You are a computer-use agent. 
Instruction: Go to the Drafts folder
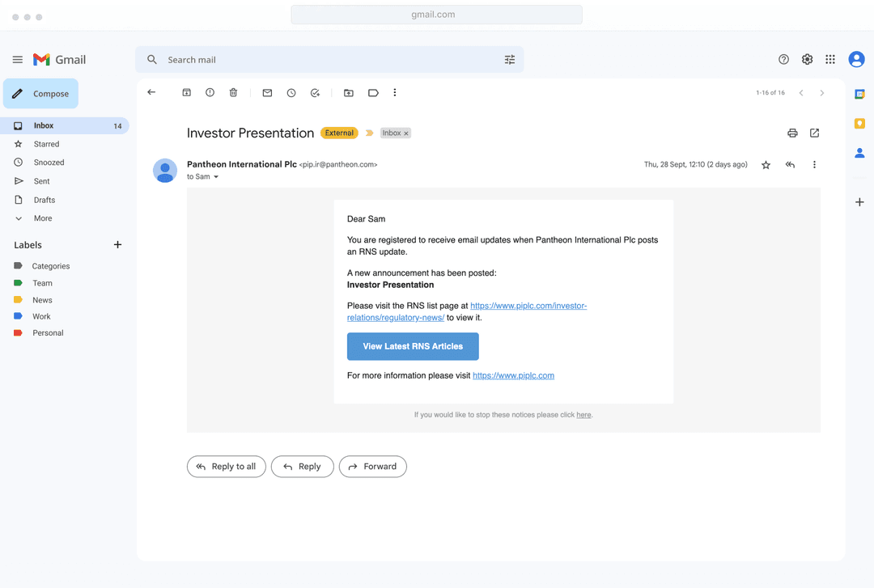click(45, 200)
